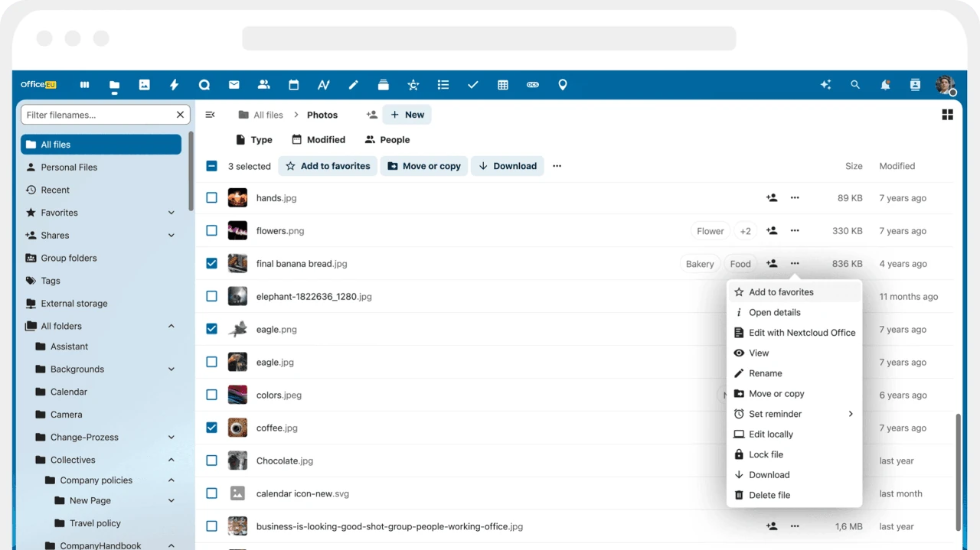Check the box for hands.jpg
The image size is (980, 550).
point(212,198)
